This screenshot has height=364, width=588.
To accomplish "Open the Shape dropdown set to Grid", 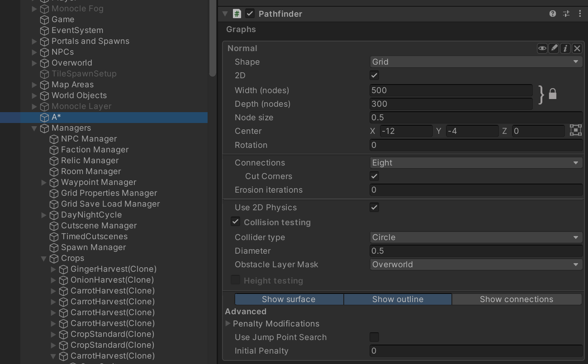I will [476, 61].
